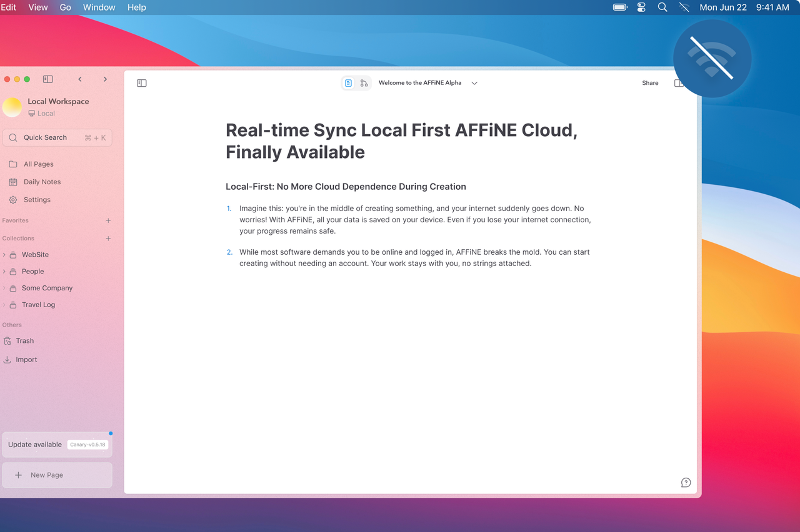Screen dimensions: 800x532
Task: Open Control Center in menu bar
Action: tap(641, 7)
